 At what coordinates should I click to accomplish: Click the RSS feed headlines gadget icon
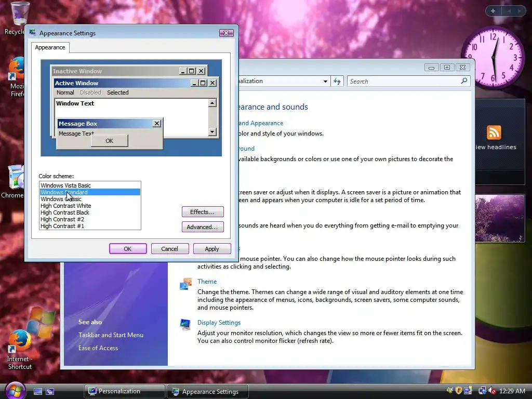(494, 132)
